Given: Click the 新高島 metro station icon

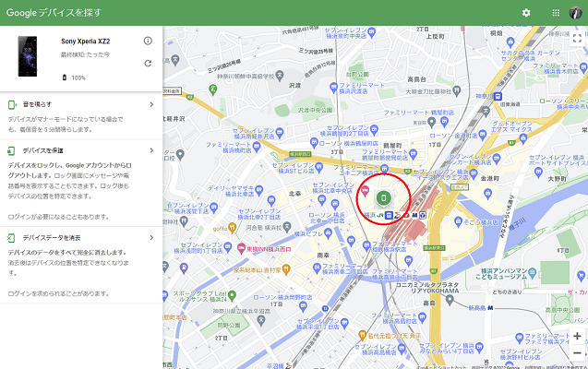Looking at the screenshot, I should coord(490,308).
